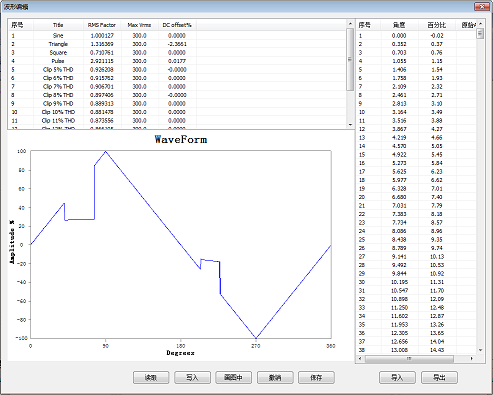Click angle cell 3.164
The image size is (493, 395).
click(x=399, y=112)
